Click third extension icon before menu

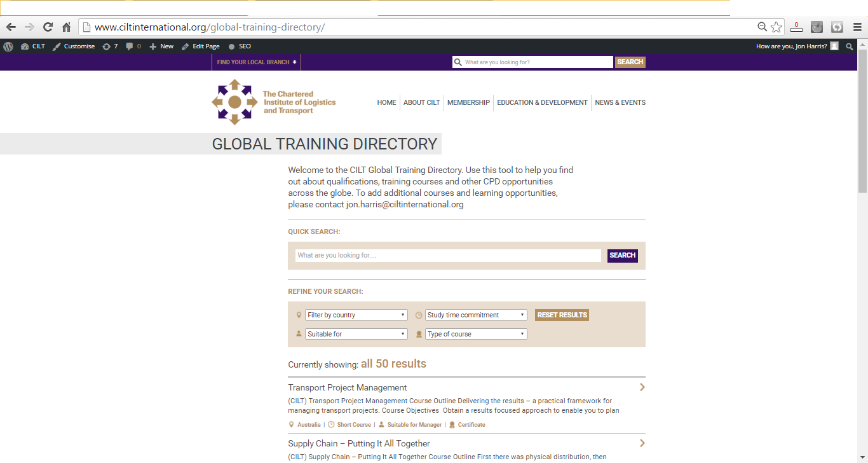coord(837,27)
